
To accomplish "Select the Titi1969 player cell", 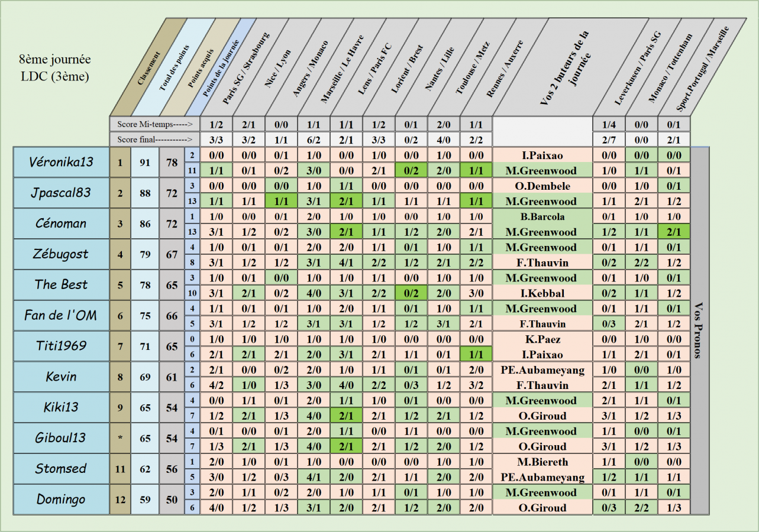I will [x=61, y=346].
